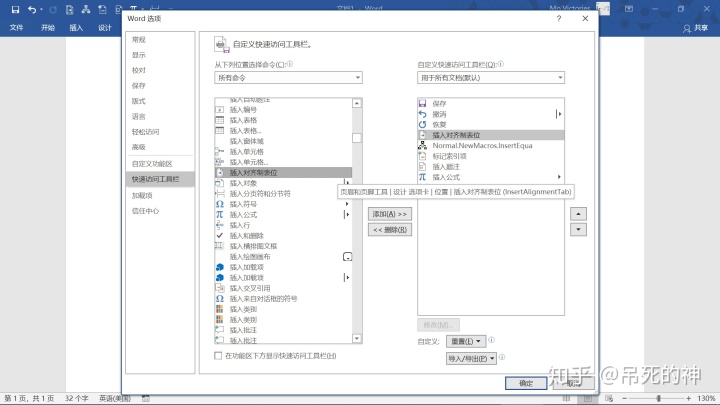
Task: Select the 插入行 command icon
Action: click(220, 225)
